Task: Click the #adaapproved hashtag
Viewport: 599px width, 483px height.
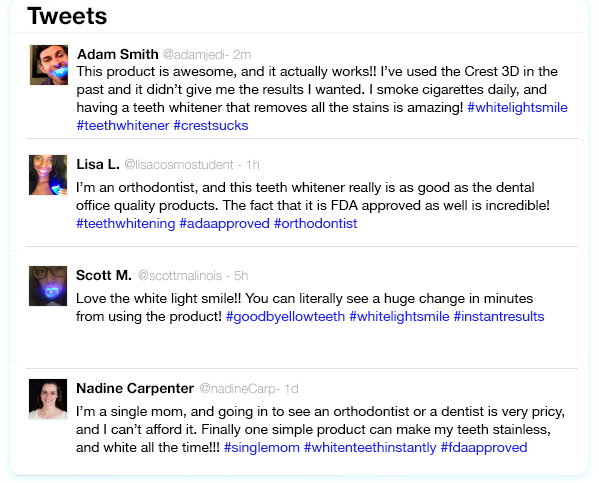Action: [225, 224]
